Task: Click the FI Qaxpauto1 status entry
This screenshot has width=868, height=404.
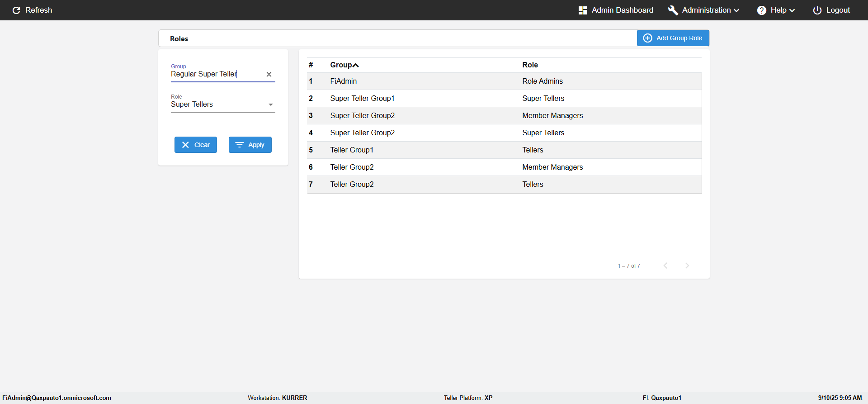Action: (662, 398)
